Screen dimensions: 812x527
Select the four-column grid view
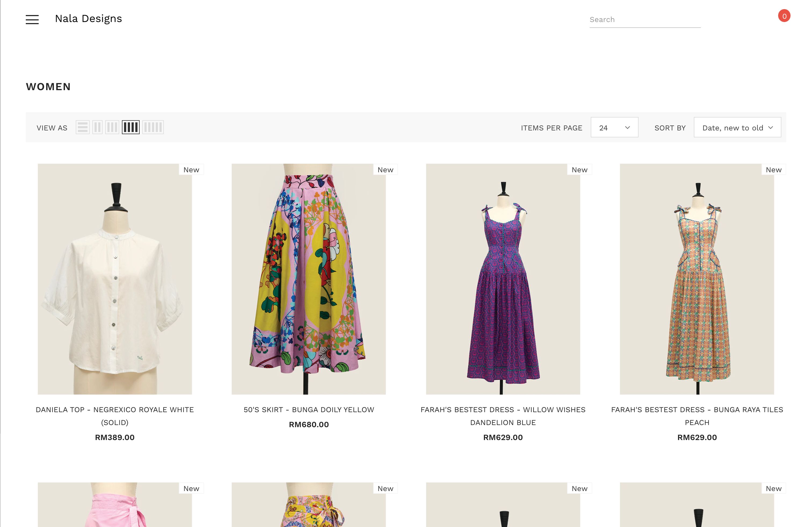point(131,127)
